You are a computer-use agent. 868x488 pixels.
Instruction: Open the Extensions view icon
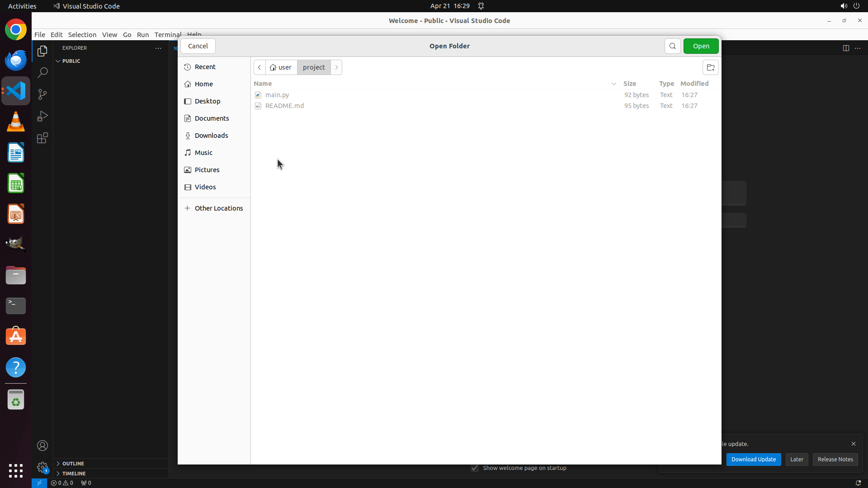[x=42, y=138]
